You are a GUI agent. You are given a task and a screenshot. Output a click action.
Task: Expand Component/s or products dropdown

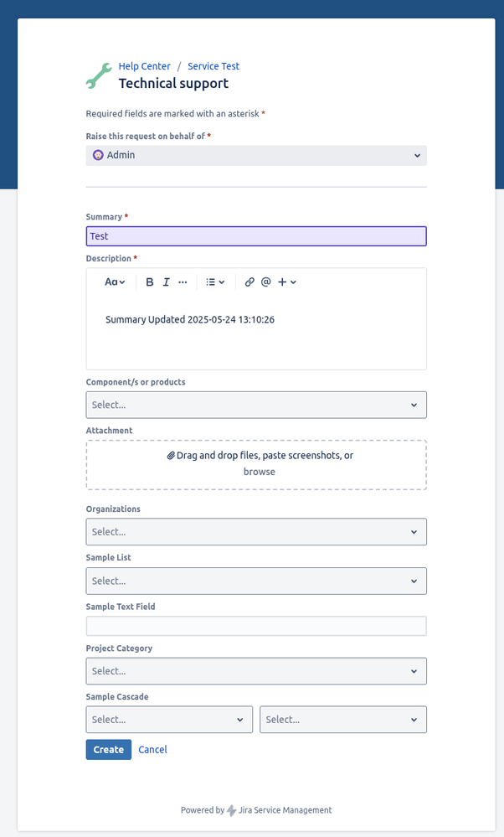click(x=256, y=405)
